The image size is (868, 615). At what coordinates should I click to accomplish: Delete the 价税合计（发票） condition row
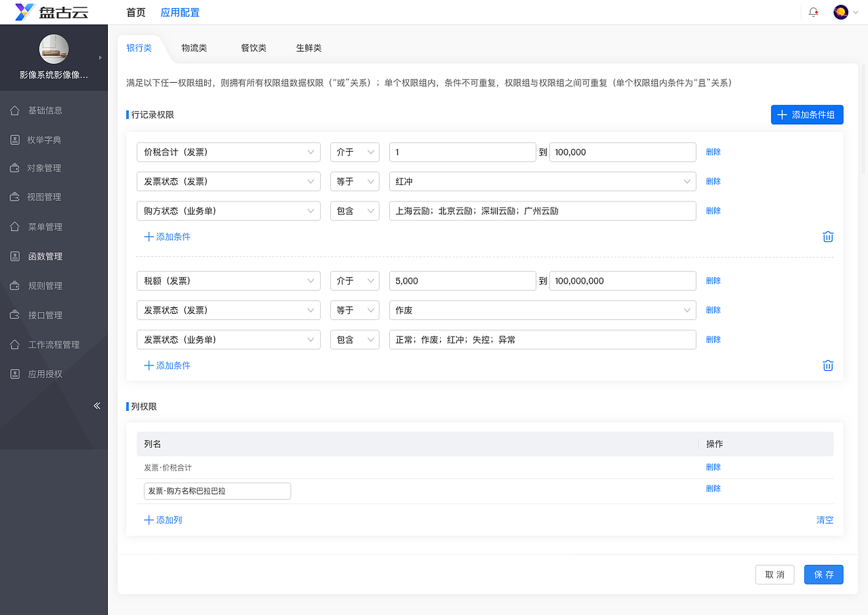713,152
